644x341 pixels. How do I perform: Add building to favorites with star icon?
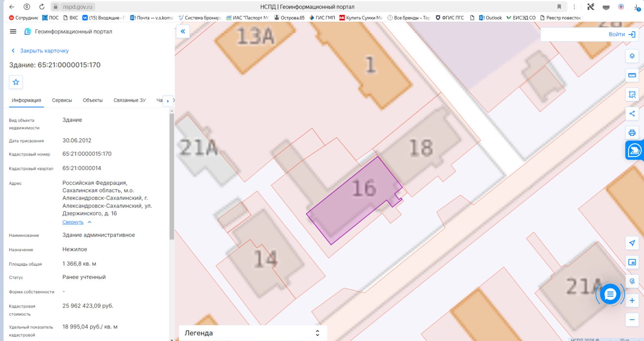click(16, 82)
